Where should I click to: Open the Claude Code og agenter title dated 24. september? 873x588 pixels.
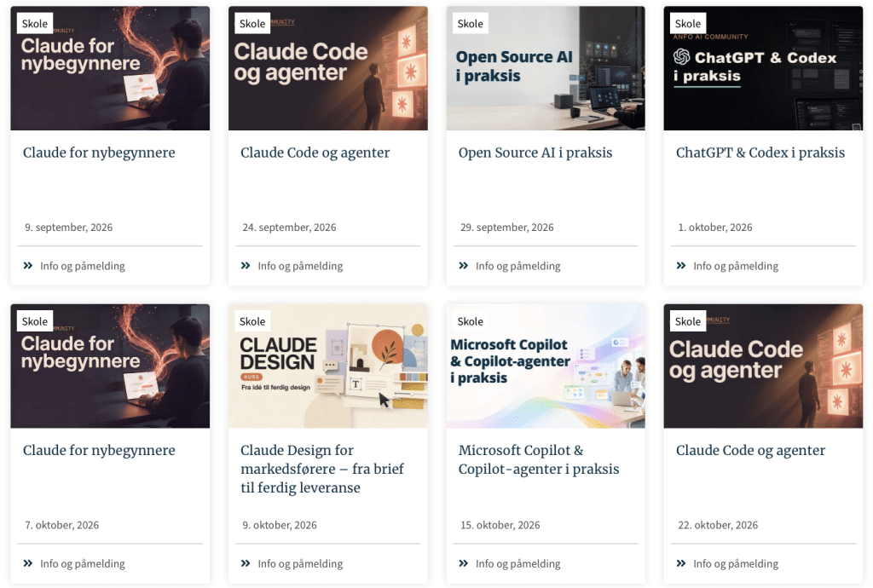(315, 153)
